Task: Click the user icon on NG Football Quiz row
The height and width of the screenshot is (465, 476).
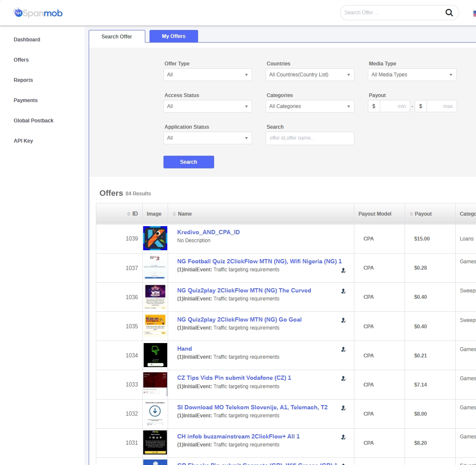Action: click(x=343, y=270)
